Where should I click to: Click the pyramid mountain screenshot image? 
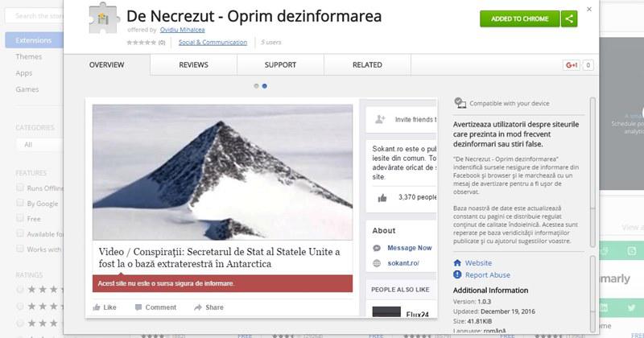(x=222, y=172)
